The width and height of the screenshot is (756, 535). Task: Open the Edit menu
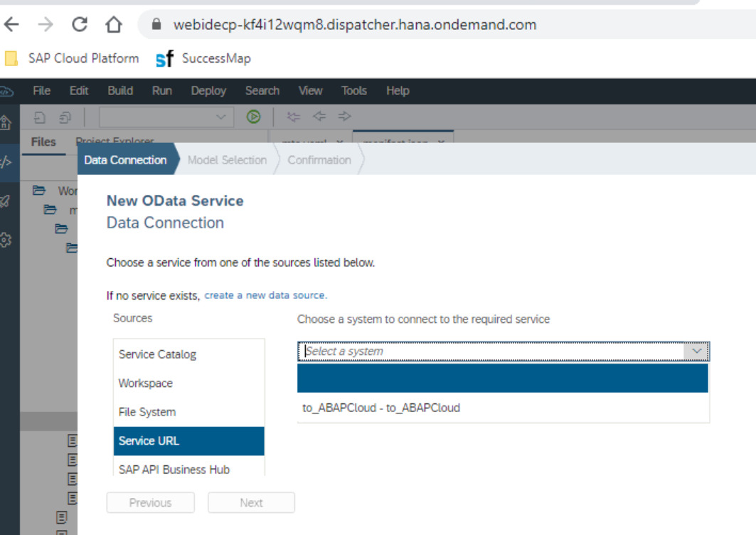[x=79, y=90]
